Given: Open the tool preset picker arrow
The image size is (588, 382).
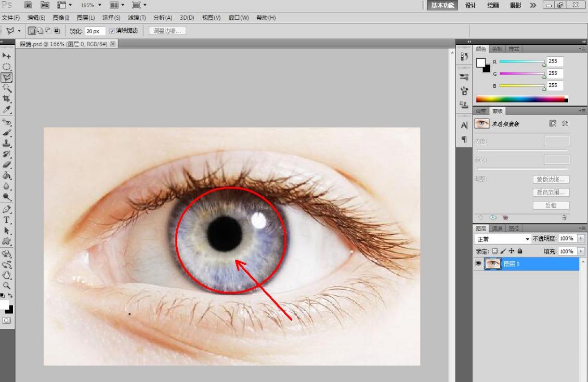Looking at the screenshot, I should click(x=19, y=31).
